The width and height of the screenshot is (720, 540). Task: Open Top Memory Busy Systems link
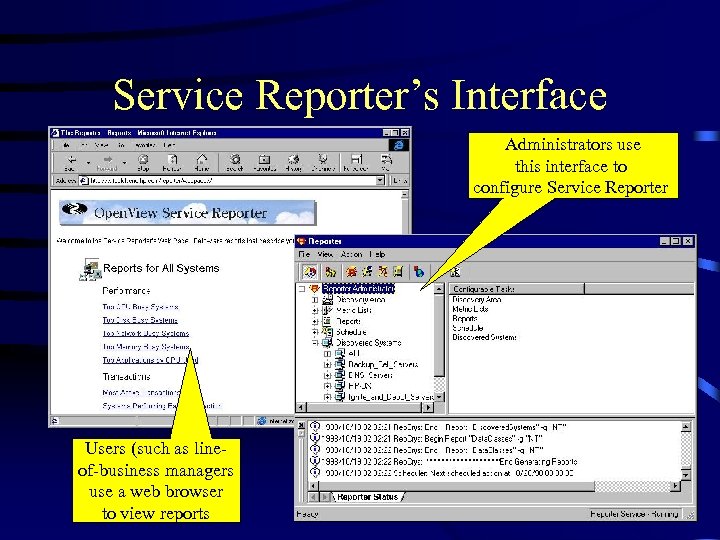coord(146,347)
